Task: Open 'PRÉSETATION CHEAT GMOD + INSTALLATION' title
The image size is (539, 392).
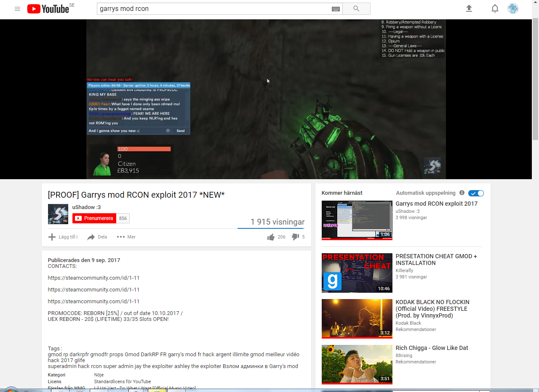Action: point(436,260)
